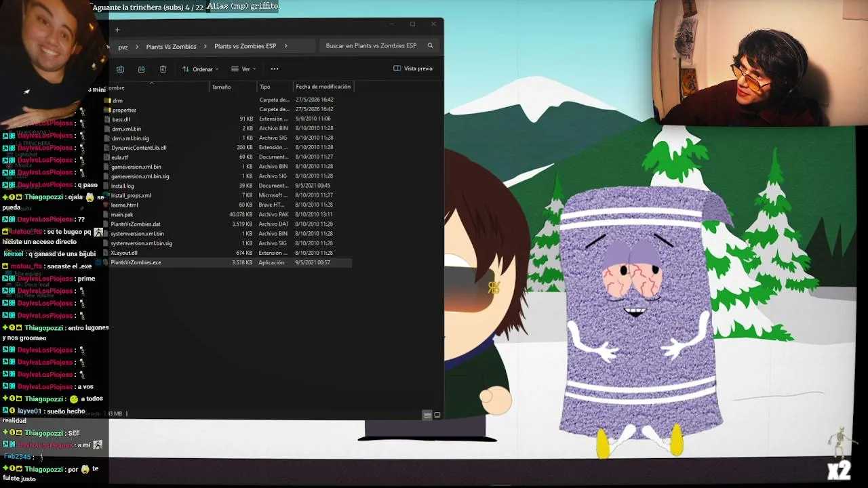The image size is (868, 488).
Task: Maximize the File Explorer window
Action: 412,24
